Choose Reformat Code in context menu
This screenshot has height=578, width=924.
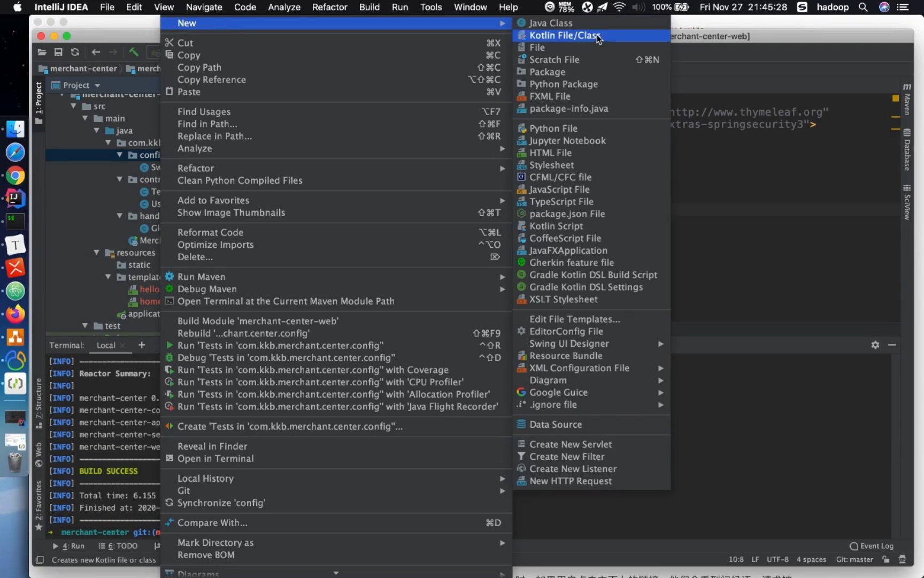tap(336, 232)
